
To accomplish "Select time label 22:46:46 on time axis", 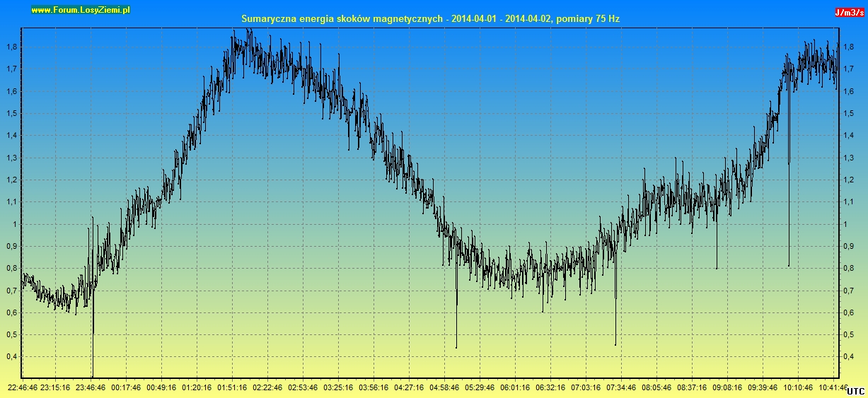I will [23, 387].
